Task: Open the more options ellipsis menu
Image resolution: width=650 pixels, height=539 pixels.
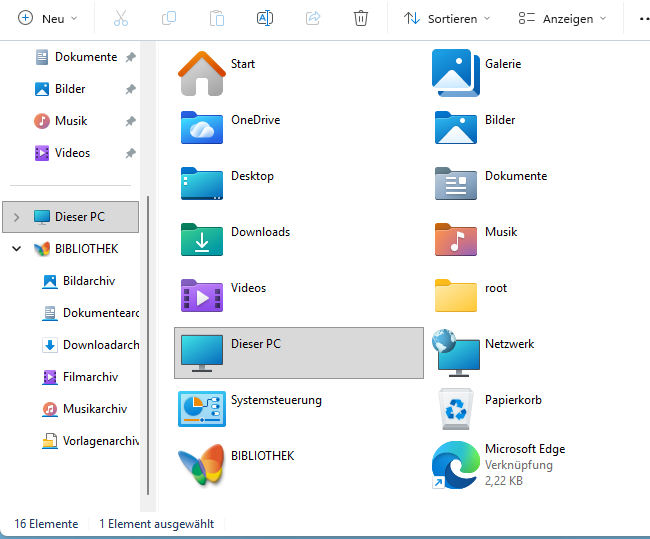Action: 642,18
